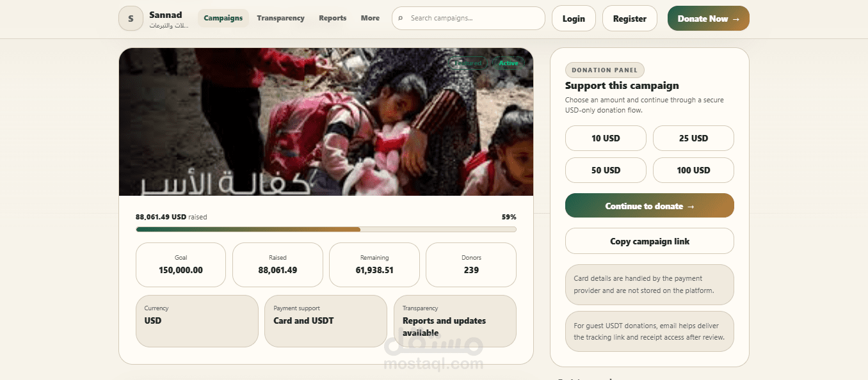Click the Featured badge on campaign image
Viewport: 868px width, 380px height.
(469, 63)
